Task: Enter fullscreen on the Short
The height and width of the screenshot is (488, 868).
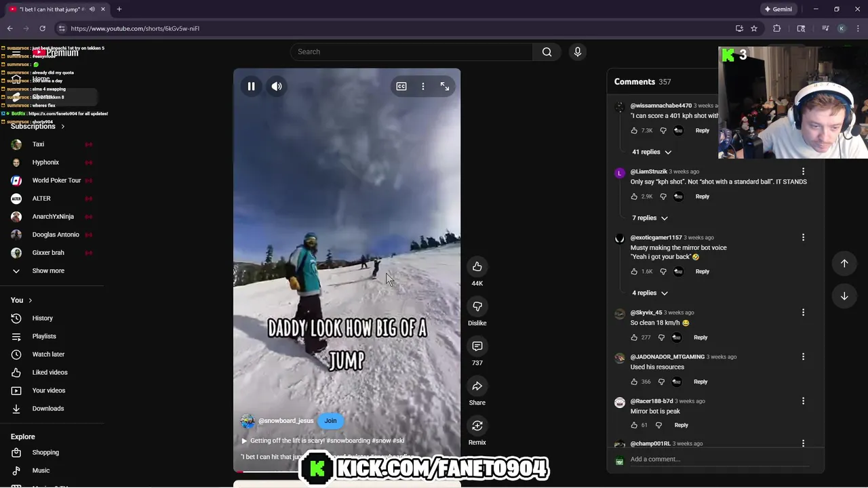Action: click(x=445, y=86)
